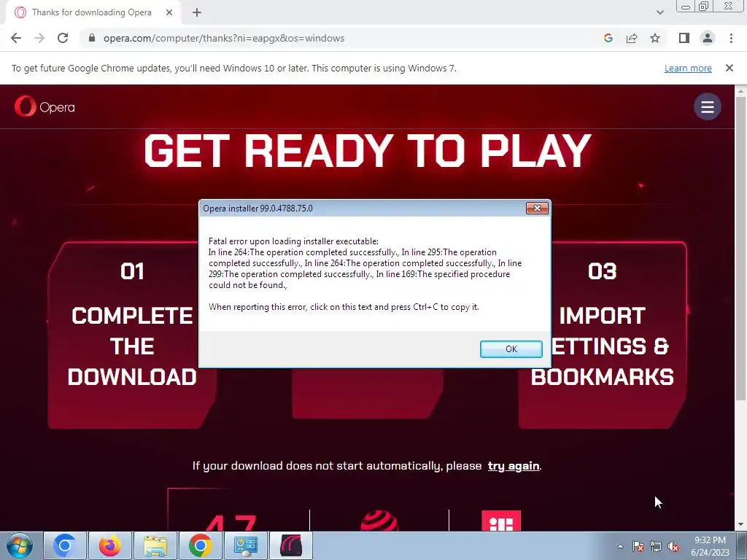The height and width of the screenshot is (560, 747).
Task: Reload the Opera download page
Action: (63, 38)
